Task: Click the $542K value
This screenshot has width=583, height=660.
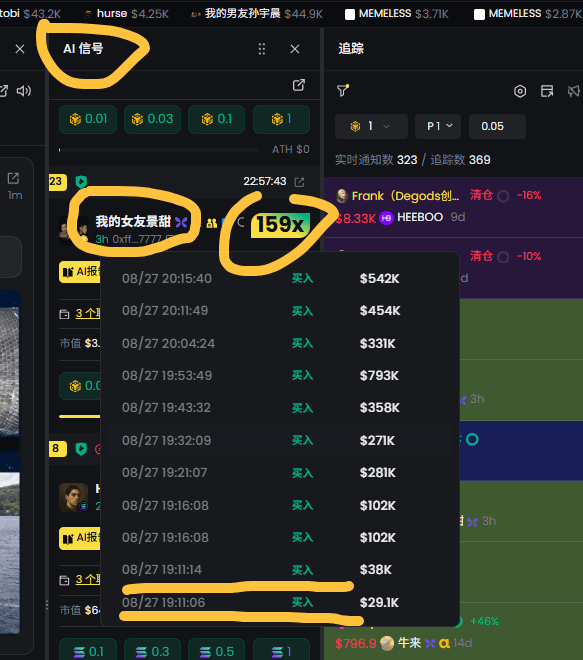Action: [x=379, y=279]
